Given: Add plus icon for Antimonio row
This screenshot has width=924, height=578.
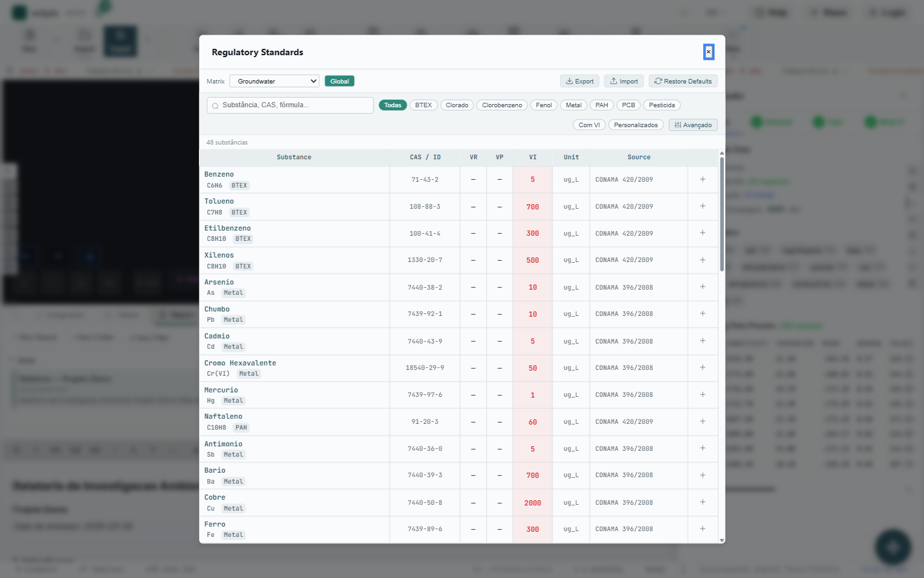Looking at the screenshot, I should [x=703, y=448].
